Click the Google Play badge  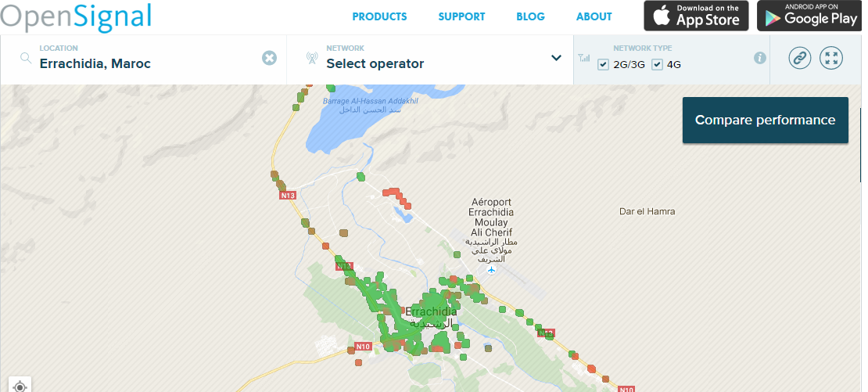(x=810, y=16)
